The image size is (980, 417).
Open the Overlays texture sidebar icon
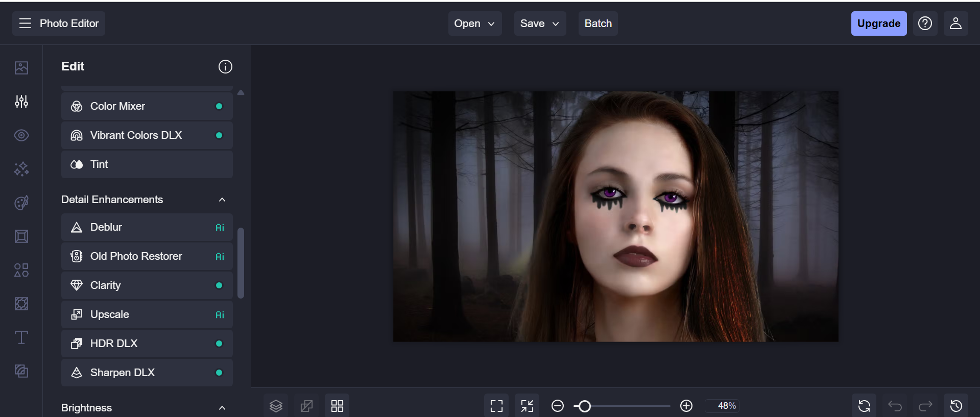pos(21,304)
